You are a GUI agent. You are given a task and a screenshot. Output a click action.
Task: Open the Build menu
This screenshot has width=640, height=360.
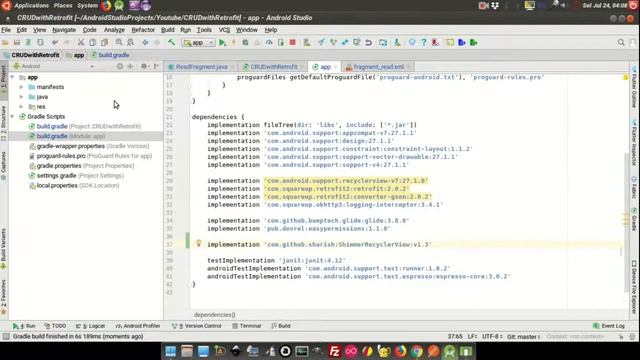(168, 30)
